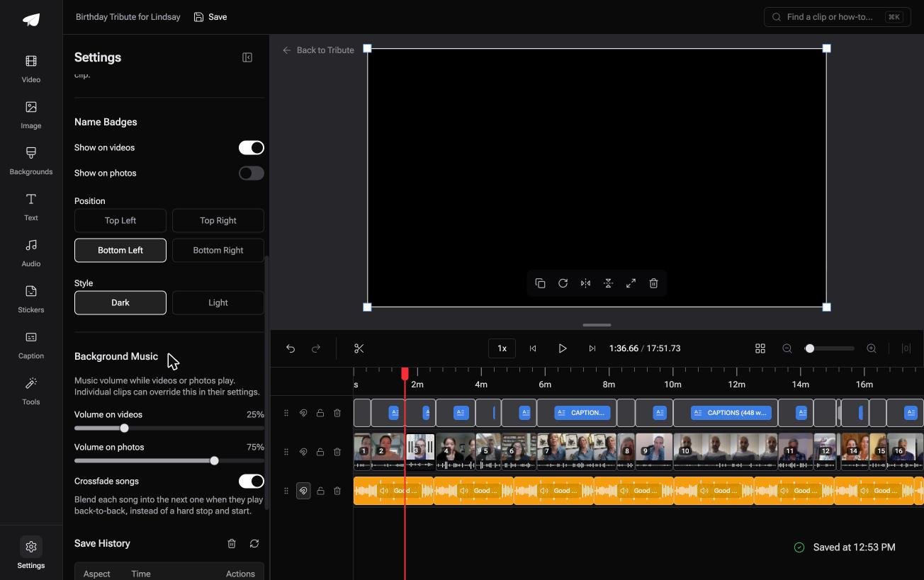Zoom in the timeline
This screenshot has width=924, height=580.
coord(872,348)
